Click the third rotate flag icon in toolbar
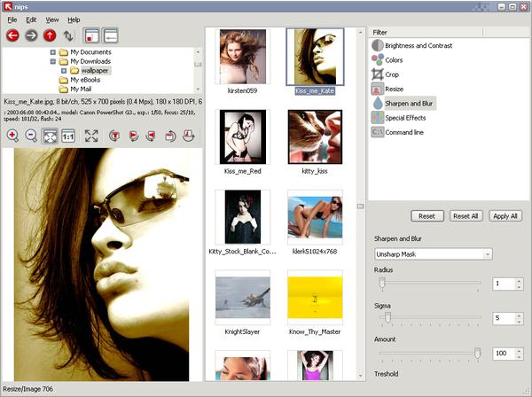 click(x=152, y=136)
